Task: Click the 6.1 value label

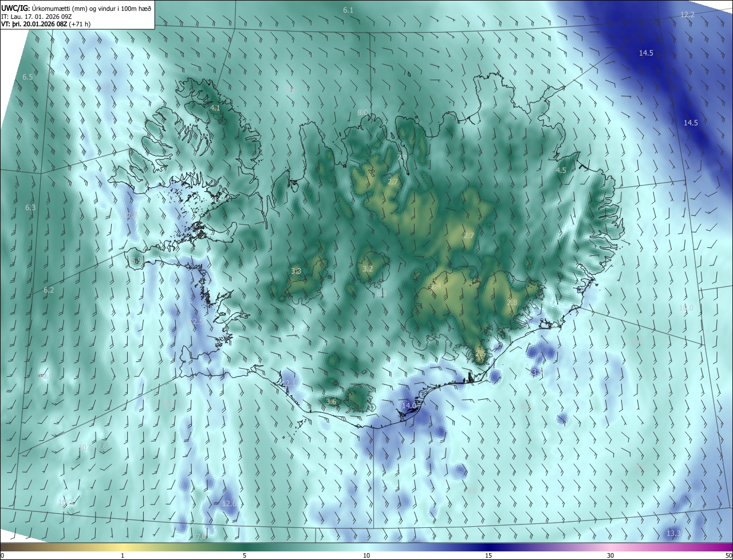Action: pos(348,10)
